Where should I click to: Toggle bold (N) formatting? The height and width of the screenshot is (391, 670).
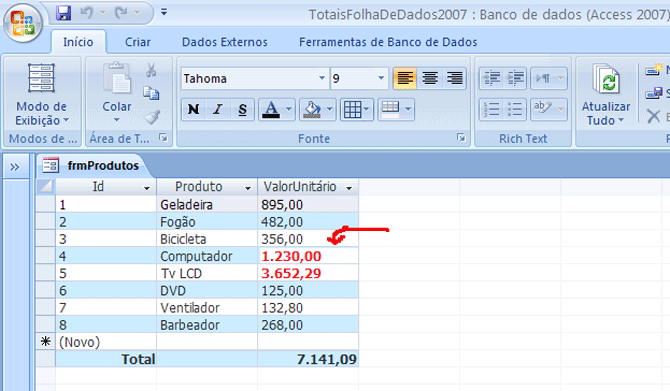point(193,109)
